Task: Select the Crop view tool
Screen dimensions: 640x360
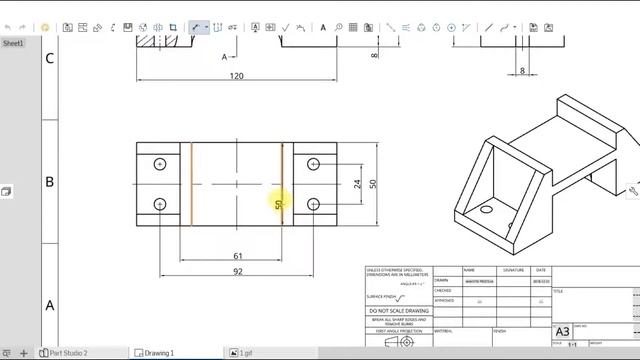Action: click(173, 27)
